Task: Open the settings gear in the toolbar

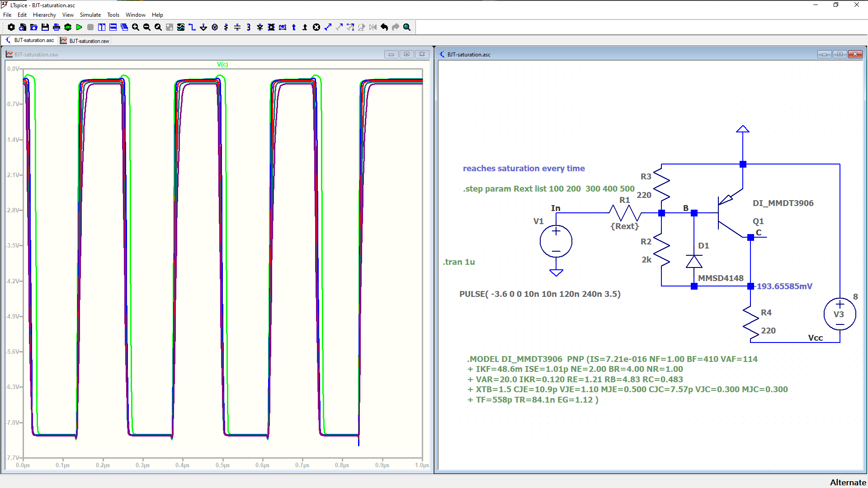Action: tap(11, 27)
